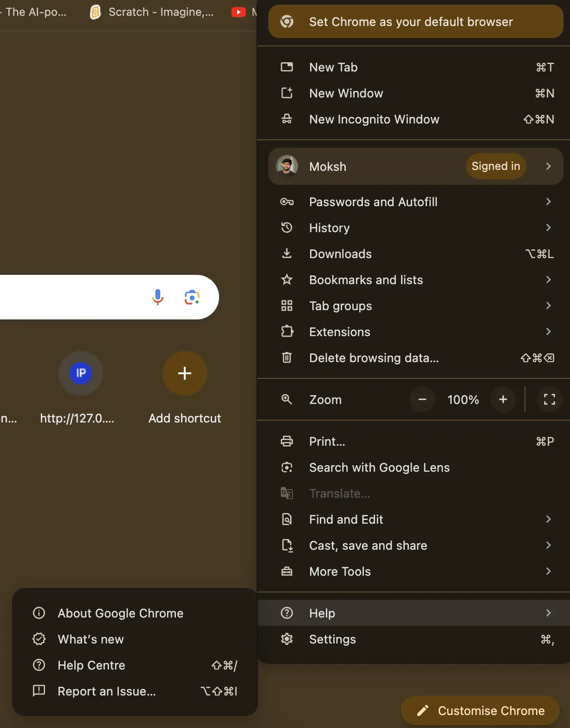
Task: Click the About Google Chrome info icon
Action: pyautogui.click(x=39, y=613)
